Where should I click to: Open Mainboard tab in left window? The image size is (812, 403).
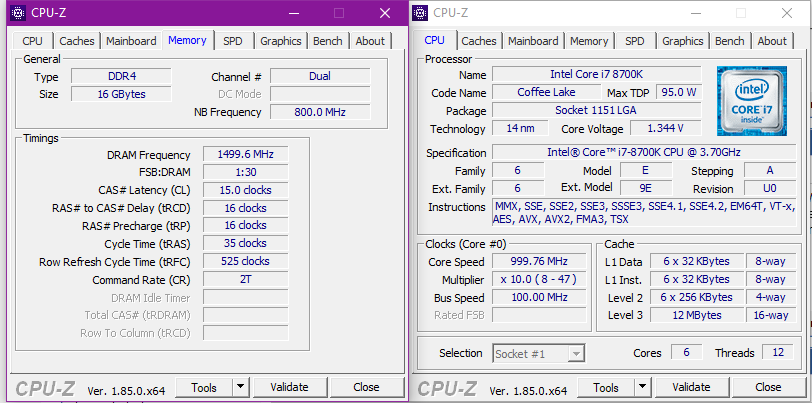[x=132, y=41]
